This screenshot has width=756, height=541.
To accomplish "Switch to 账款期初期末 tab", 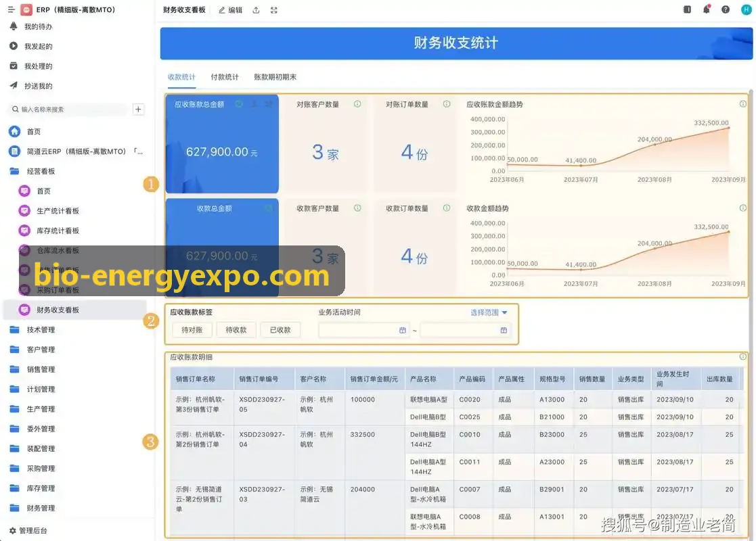I will [x=275, y=76].
